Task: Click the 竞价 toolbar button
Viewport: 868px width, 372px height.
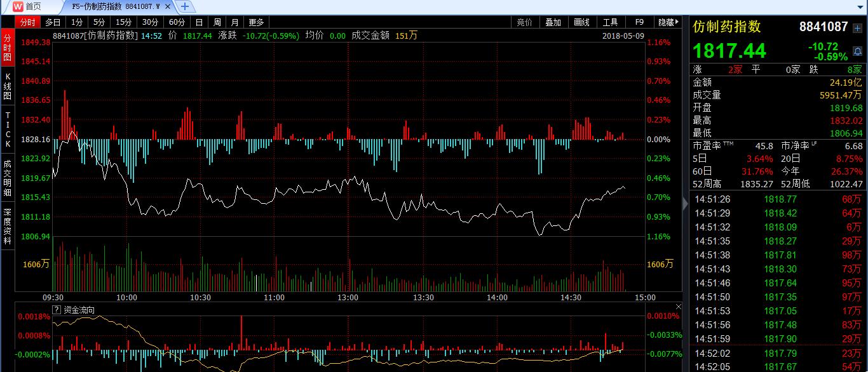Action: pos(524,22)
